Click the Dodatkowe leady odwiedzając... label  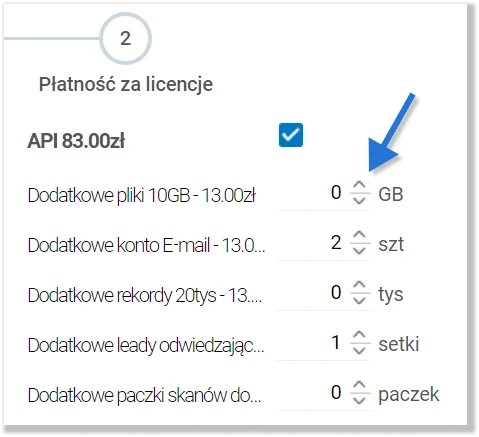pyautogui.click(x=146, y=346)
